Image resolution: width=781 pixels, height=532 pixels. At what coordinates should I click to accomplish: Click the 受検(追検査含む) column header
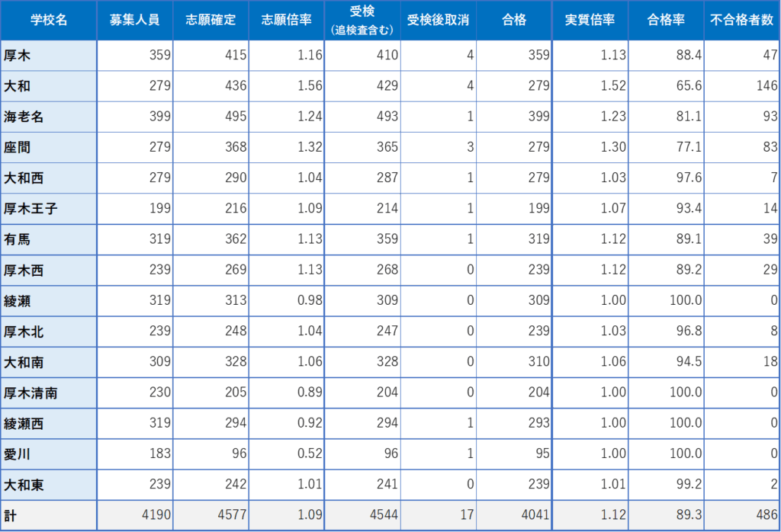click(x=362, y=21)
